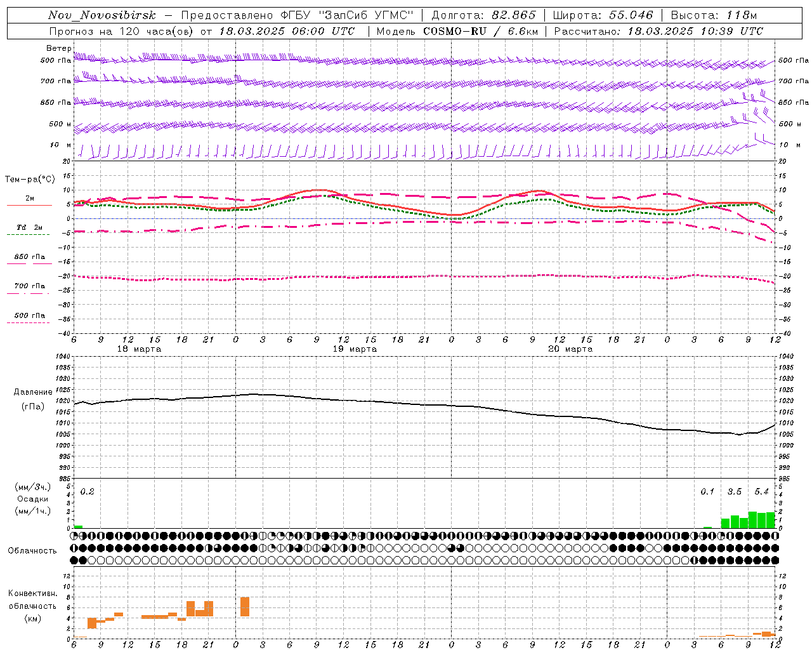Image resolution: width=812 pixels, height=650 pixels.
Task: Click the "500 м" wind level label on left
Action: (x=60, y=124)
